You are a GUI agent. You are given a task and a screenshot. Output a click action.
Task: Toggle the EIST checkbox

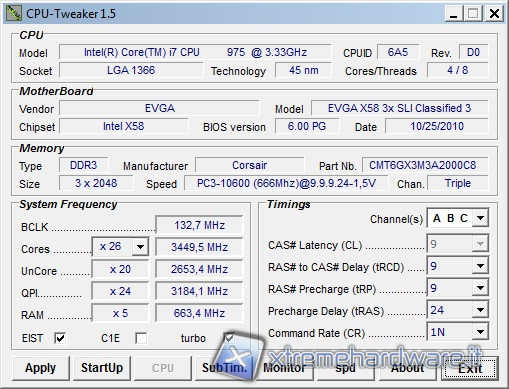pyautogui.click(x=60, y=338)
